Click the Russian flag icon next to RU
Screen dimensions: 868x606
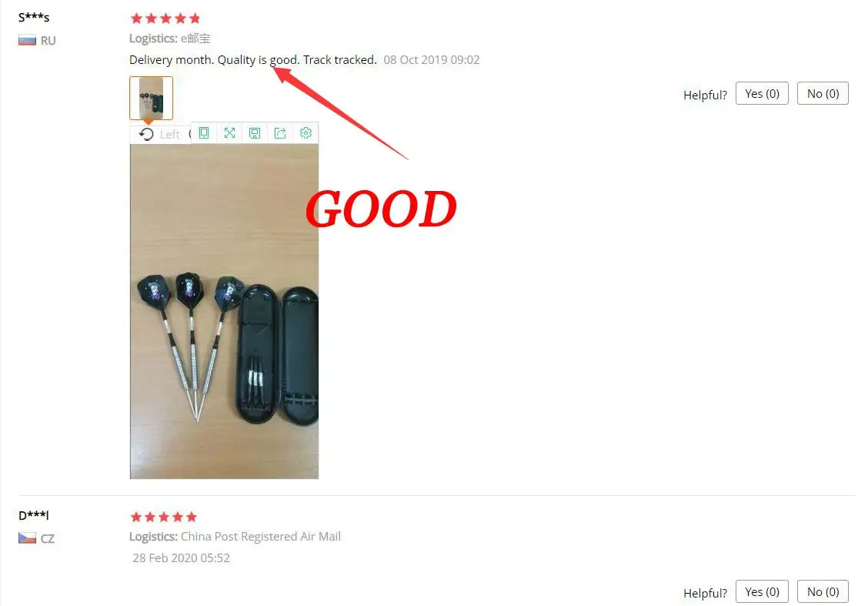(27, 41)
